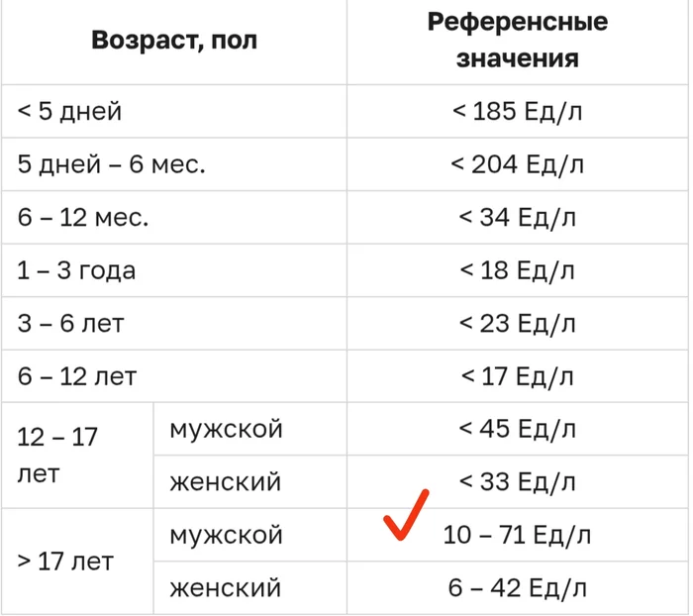Click the "5 дней – 6 мес." row
693x616 pixels.
(111, 164)
